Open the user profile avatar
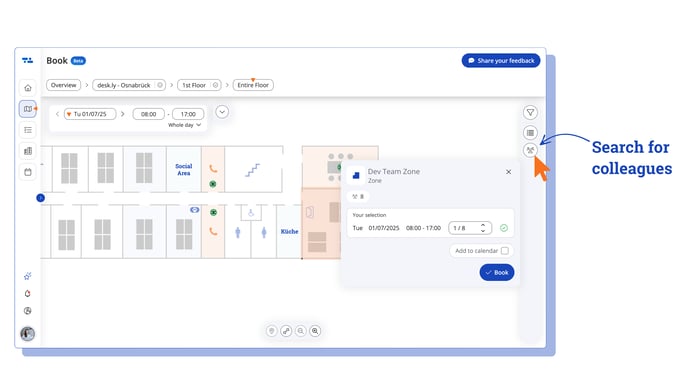This screenshot has height=387, width=688. (x=28, y=334)
